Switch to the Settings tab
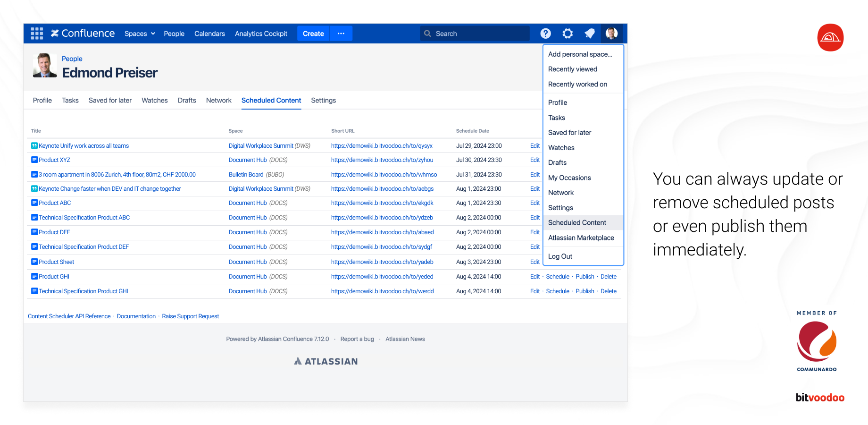Image resolution: width=868 pixels, height=425 pixels. pyautogui.click(x=324, y=101)
